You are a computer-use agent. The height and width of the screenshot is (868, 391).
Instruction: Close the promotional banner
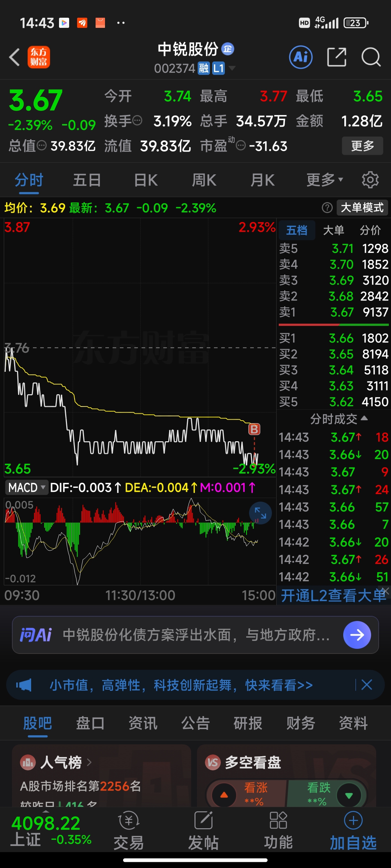click(367, 685)
